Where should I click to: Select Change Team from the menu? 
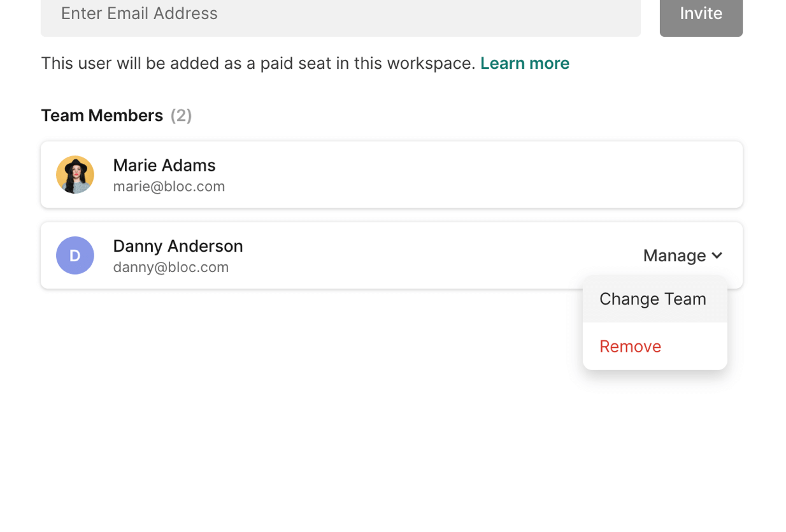[x=653, y=299]
